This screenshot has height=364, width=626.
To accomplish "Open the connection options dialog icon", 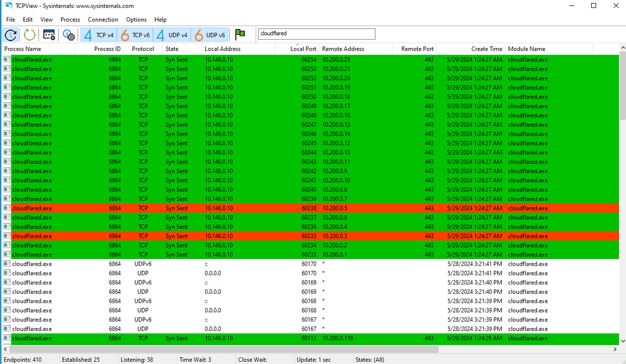I will pyautogui.click(x=49, y=35).
